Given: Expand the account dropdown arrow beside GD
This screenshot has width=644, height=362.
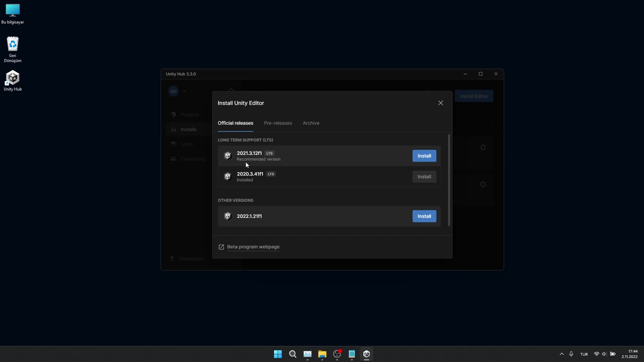Looking at the screenshot, I should point(184,91).
